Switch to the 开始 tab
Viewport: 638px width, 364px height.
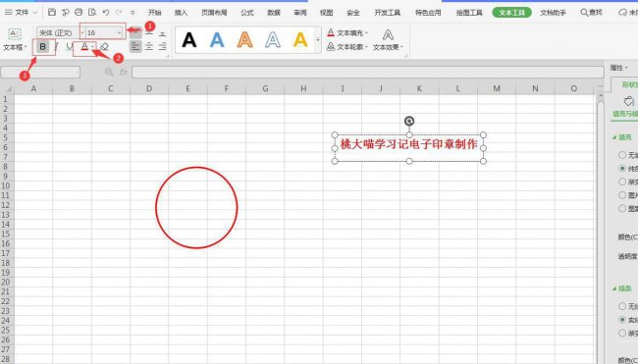click(x=155, y=13)
